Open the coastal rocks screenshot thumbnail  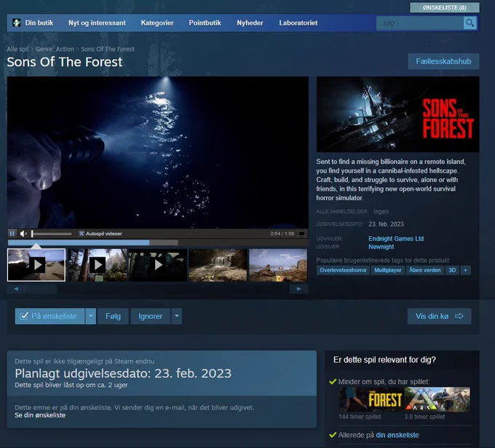pos(278,264)
